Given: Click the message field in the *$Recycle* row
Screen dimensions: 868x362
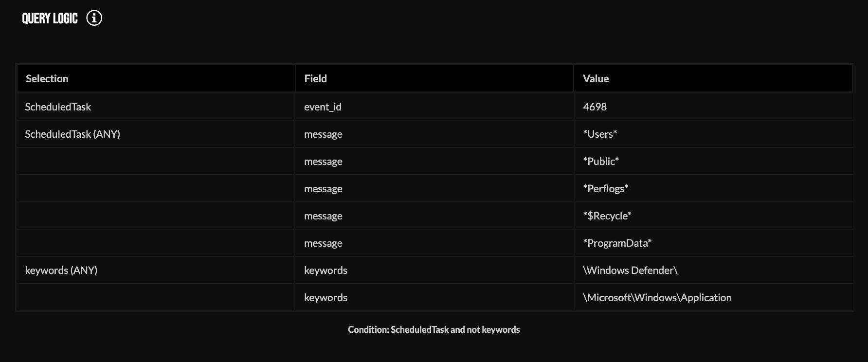Looking at the screenshot, I should pyautogui.click(x=323, y=216).
